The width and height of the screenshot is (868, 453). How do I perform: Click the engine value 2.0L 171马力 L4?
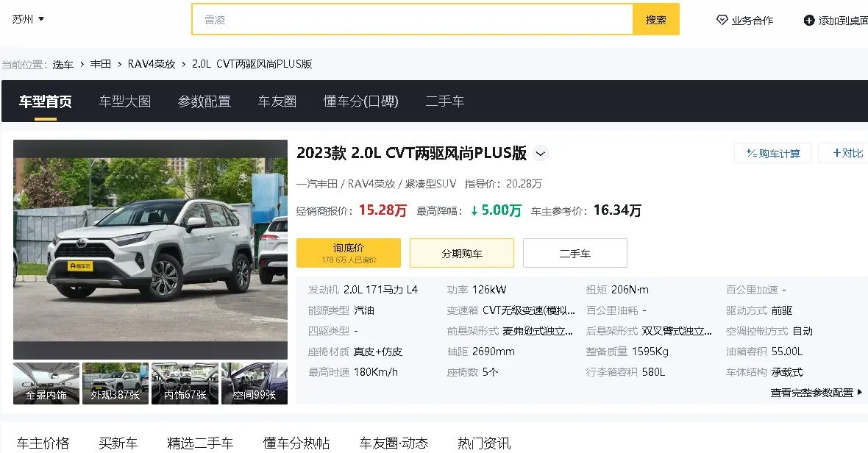coord(380,290)
